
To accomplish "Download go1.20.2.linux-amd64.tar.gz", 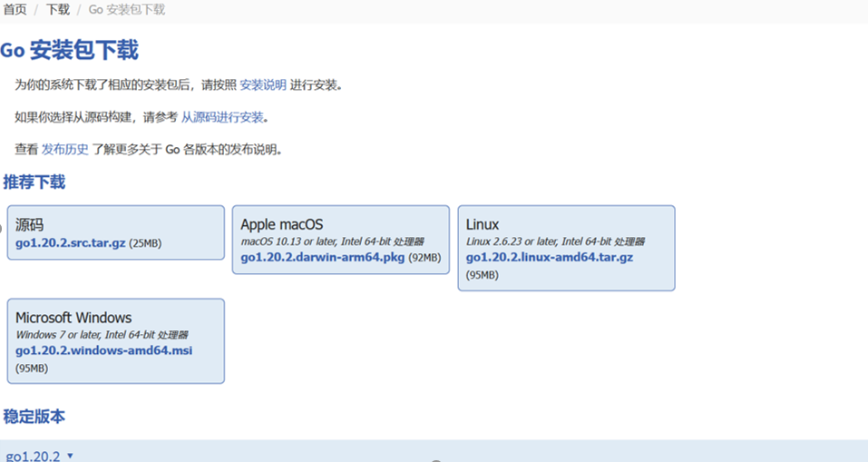I will (549, 257).
